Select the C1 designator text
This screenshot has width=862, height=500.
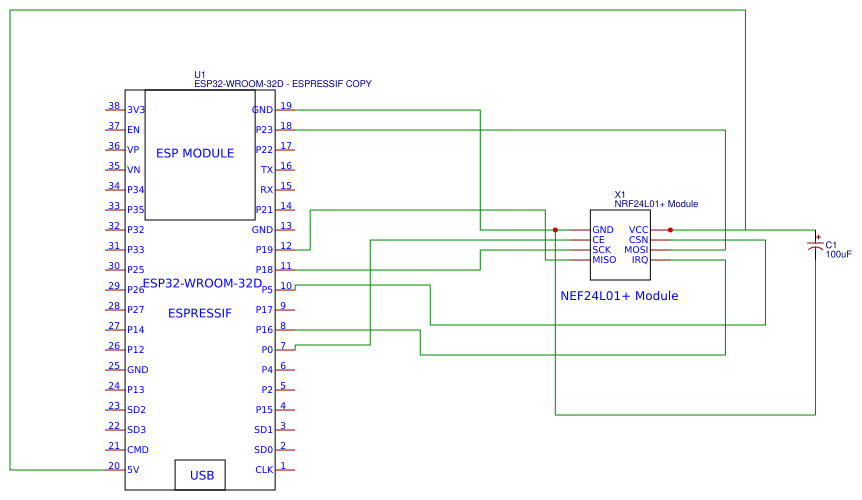831,245
